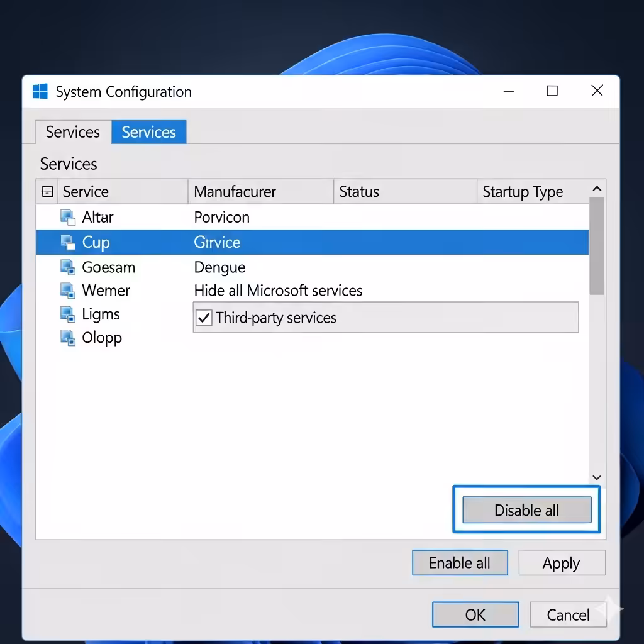The image size is (644, 644).
Task: Click the Wemer service icon
Action: (x=68, y=291)
